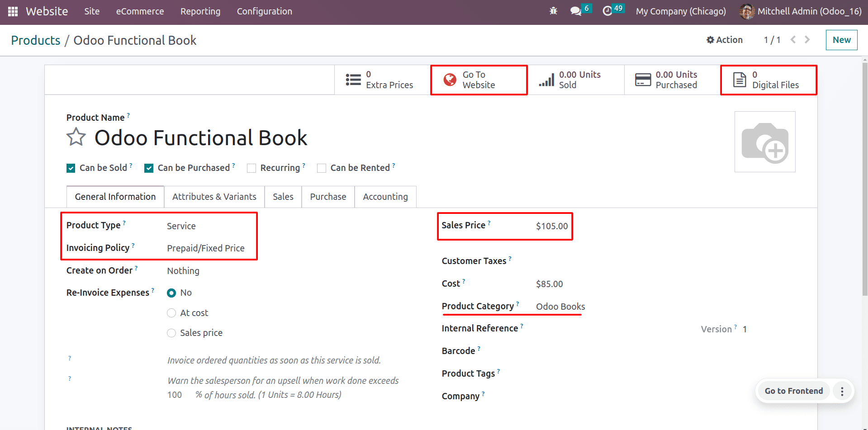Upload a product image via camera placeholder
The height and width of the screenshot is (430, 868).
tap(765, 142)
